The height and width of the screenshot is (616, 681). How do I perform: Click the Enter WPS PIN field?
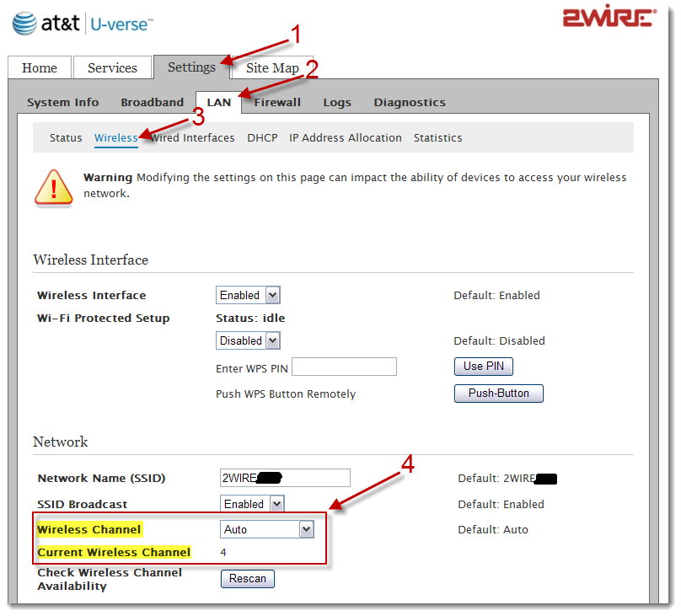click(344, 367)
